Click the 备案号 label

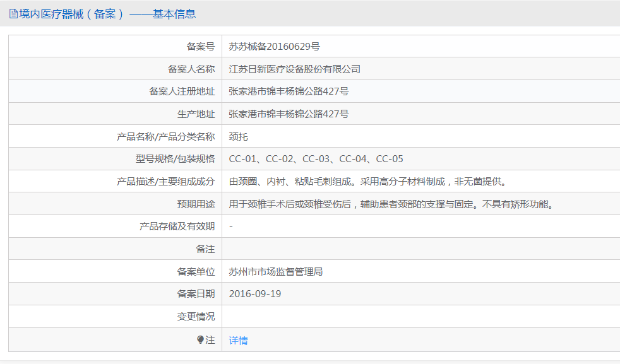(x=201, y=47)
